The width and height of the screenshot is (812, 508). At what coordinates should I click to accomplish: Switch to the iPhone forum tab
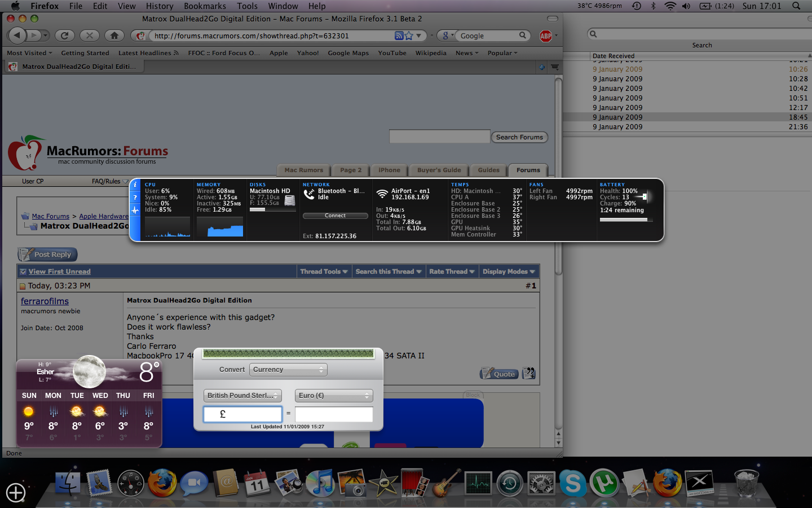389,170
